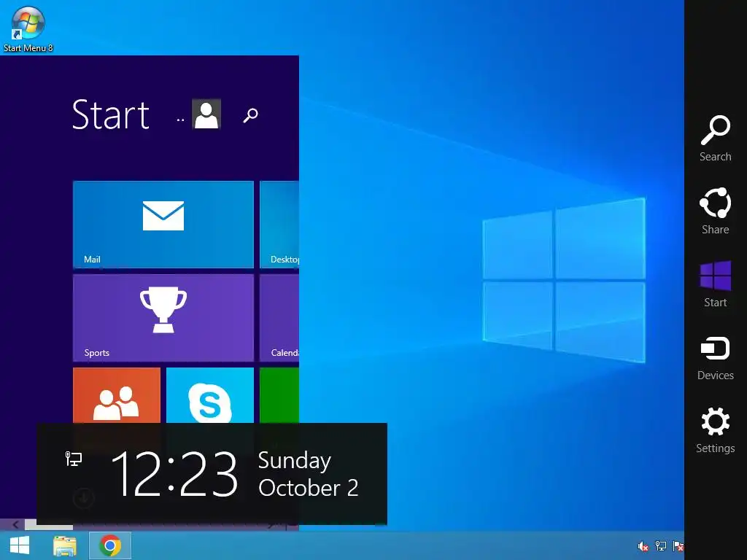Click the Start heading text

[111, 114]
